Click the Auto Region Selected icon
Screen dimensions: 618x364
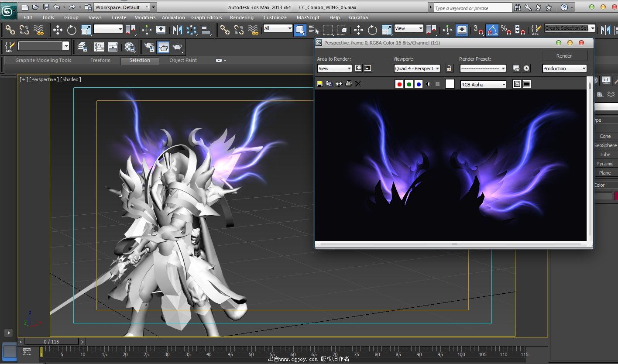tap(368, 68)
